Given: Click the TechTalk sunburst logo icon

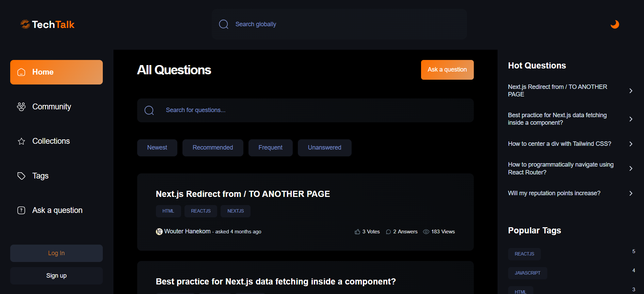Looking at the screenshot, I should (x=25, y=24).
